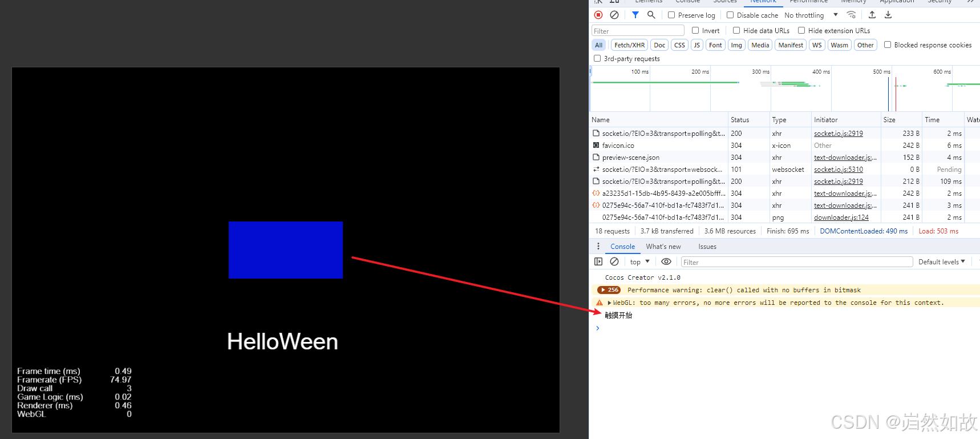Viewport: 980px width, 439px height.
Task: Show console sidebar icon
Action: pyautogui.click(x=598, y=261)
